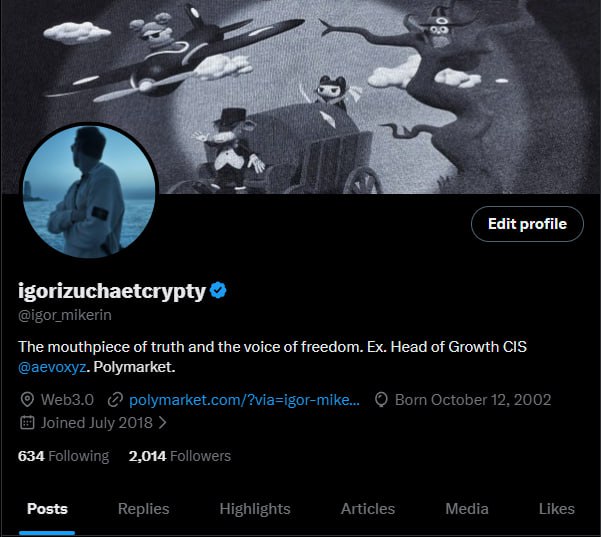The height and width of the screenshot is (537, 601).
Task: Switch to the Highlights tab
Action: point(255,509)
